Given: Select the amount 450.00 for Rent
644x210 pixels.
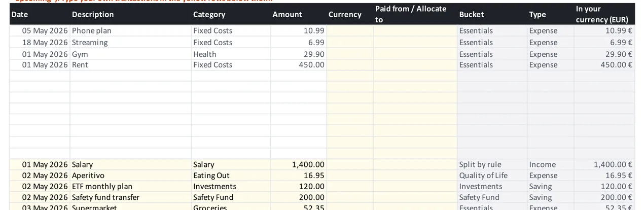Looking at the screenshot, I should [298, 64].
